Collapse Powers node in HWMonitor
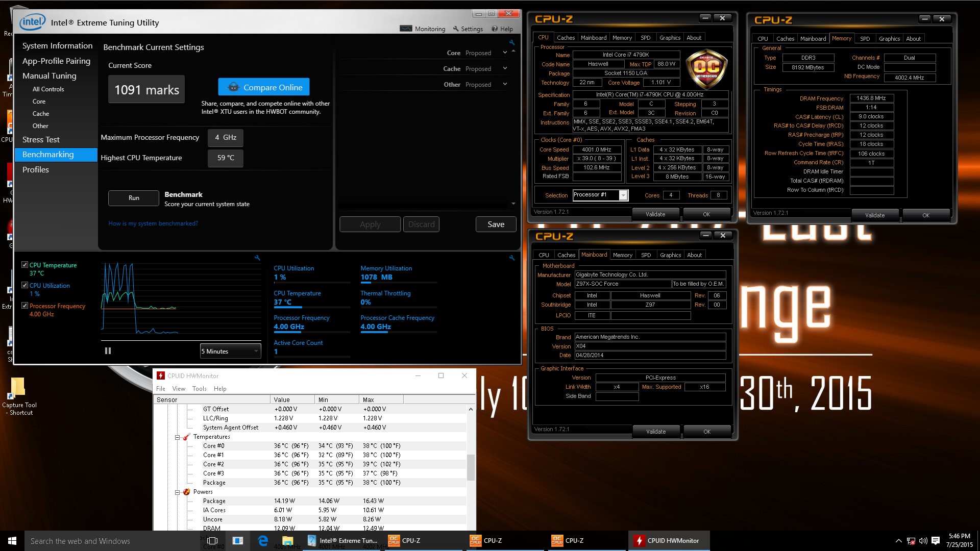This screenshot has width=980, height=551. [178, 492]
